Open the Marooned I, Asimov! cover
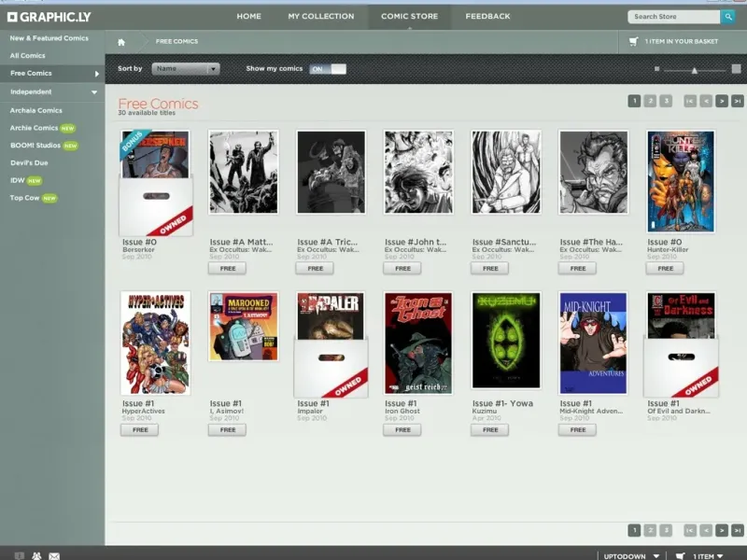This screenshot has width=747, height=560. pos(244,327)
